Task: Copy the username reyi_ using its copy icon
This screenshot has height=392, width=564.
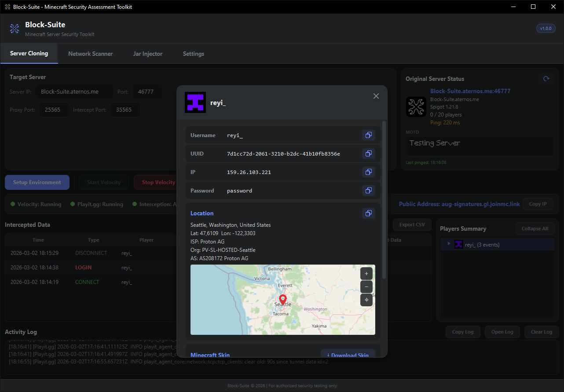Action: (368, 135)
